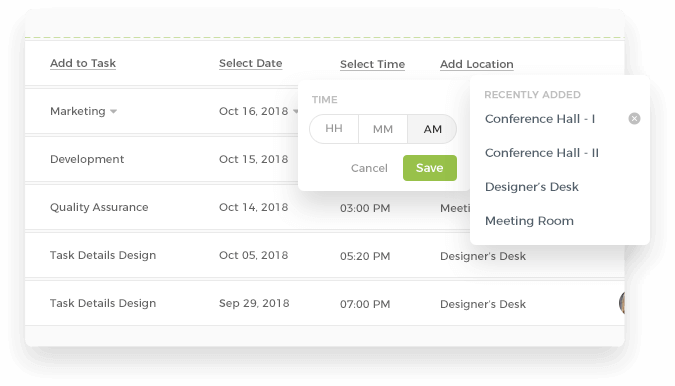
Task: Select Conference Hall - I location
Action: tap(540, 119)
